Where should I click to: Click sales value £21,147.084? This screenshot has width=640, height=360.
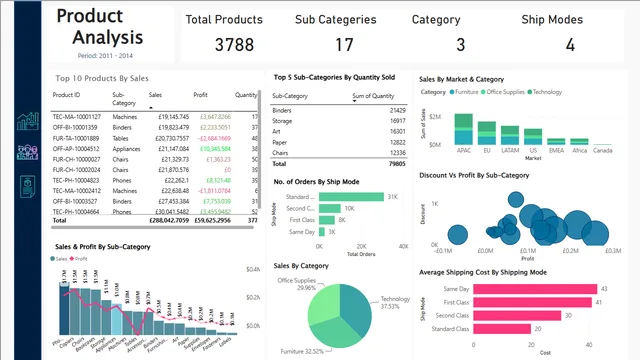(173, 149)
